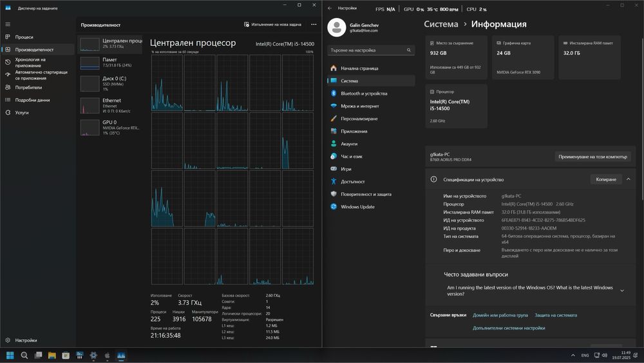The height and width of the screenshot is (363, 644).
Task: Click Изпълнение на нова задача button
Action: point(272,25)
